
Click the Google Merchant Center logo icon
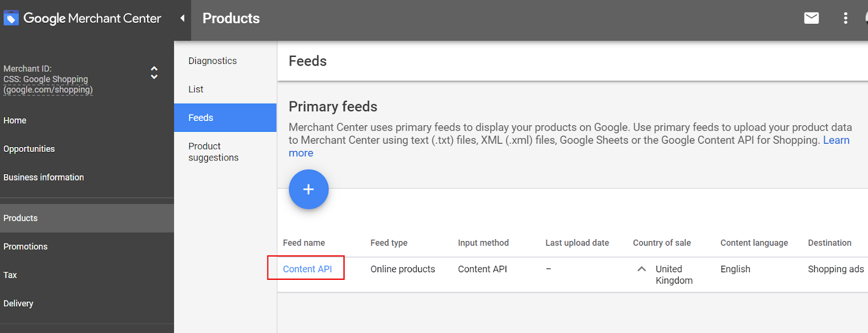click(x=11, y=18)
